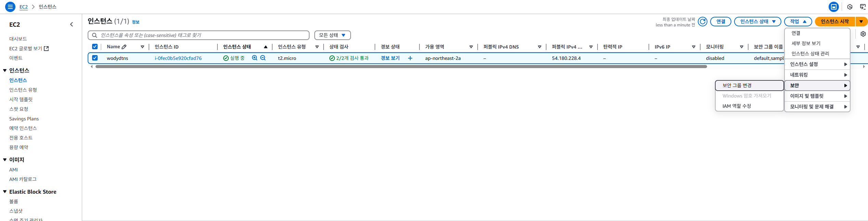Screen dimensions: 868x221
Task: Go to 대시보드 in the sidebar
Action: tap(18, 39)
